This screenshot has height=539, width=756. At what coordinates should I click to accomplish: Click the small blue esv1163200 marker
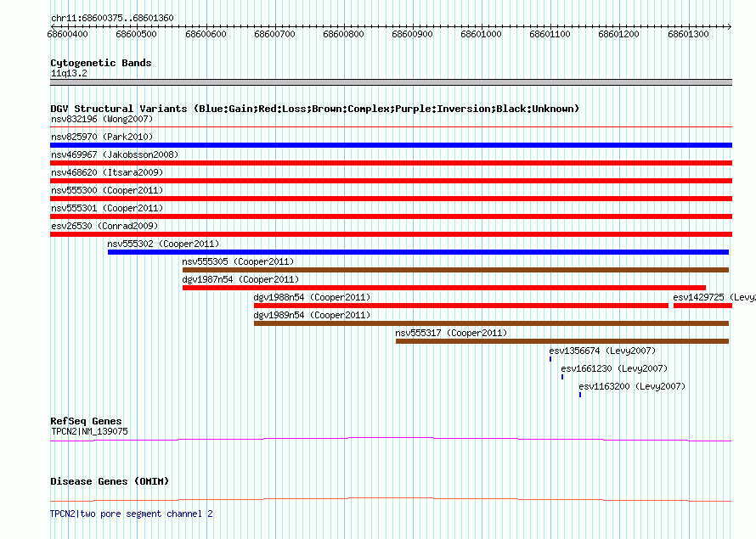tap(580, 395)
